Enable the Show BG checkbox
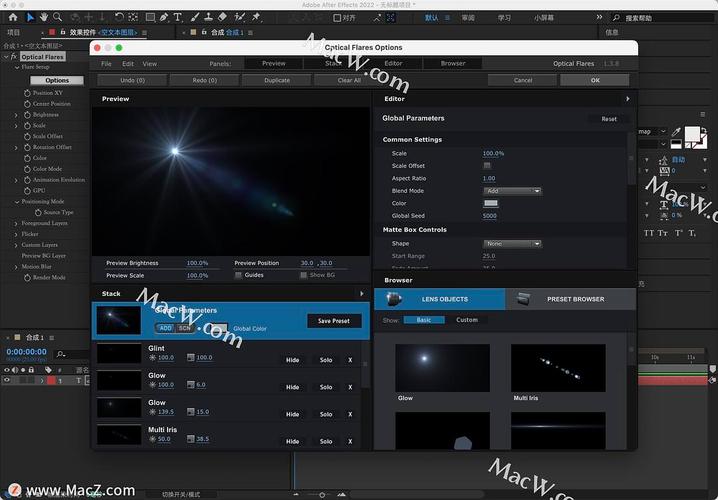This screenshot has height=500, width=718. 303,275
